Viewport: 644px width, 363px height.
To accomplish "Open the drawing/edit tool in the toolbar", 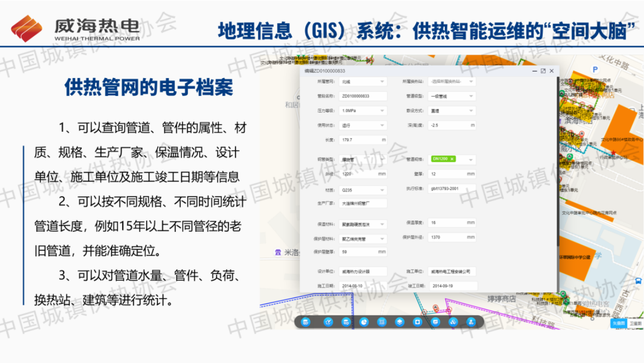I will tap(328, 322).
